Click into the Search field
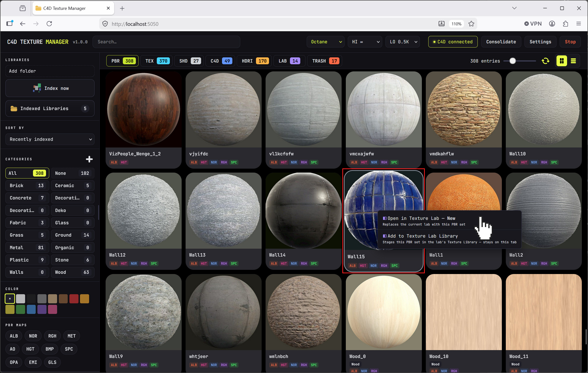588x373 pixels. (166, 42)
